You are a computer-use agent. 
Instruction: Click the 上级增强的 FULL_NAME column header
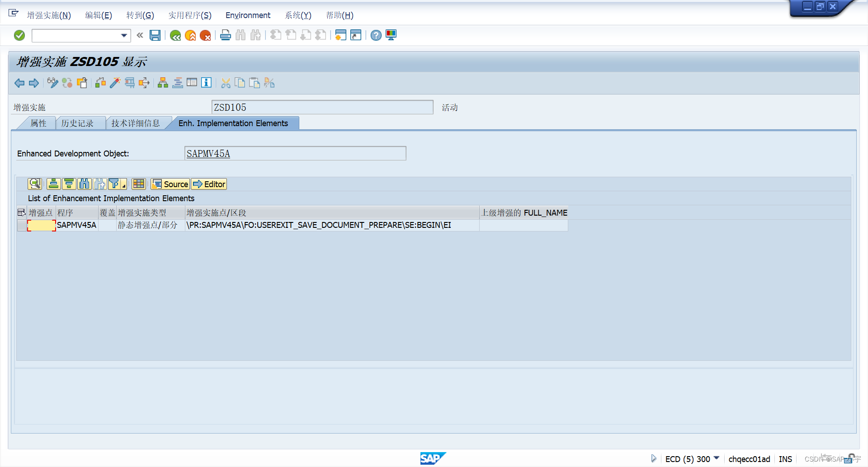[x=524, y=212]
